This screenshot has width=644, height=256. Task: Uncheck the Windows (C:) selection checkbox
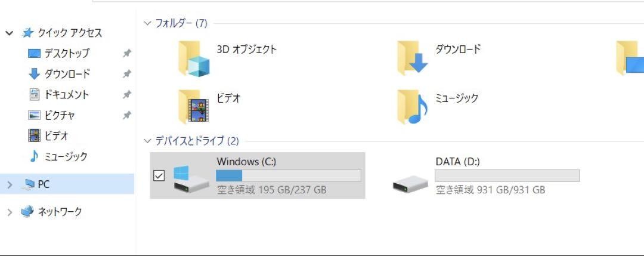[x=159, y=176]
